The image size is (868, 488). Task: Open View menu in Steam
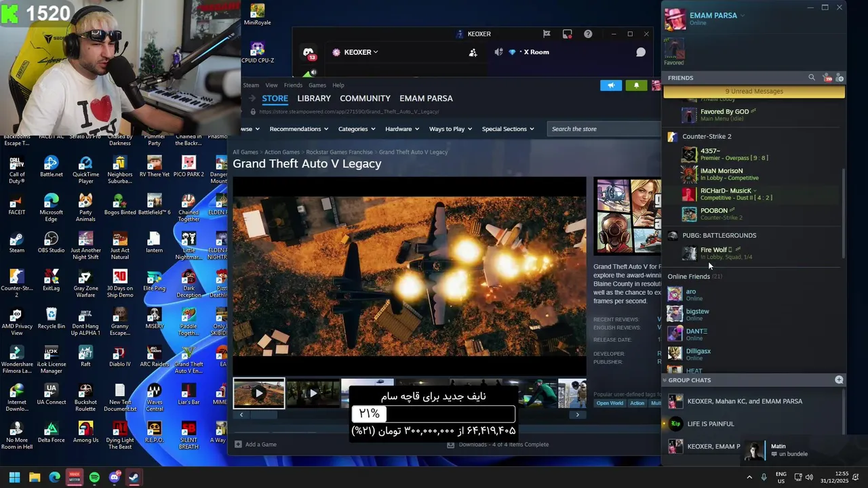point(271,85)
